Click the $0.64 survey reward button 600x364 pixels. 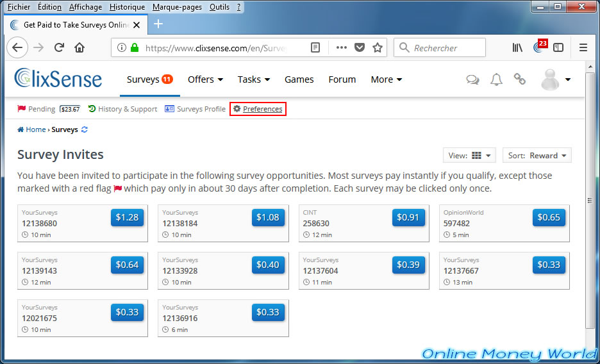pyautogui.click(x=127, y=265)
